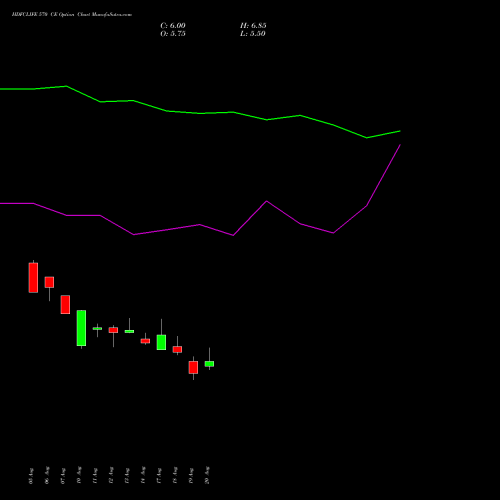Click the 07 Aug date label
Screen dimensions: 500x500
63,476
